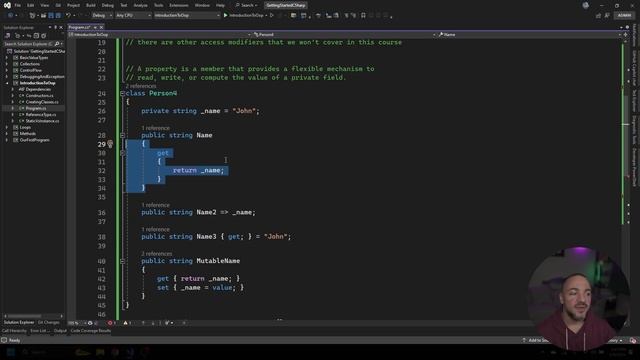
Task: Open the Extensions menu
Action: (179, 5)
